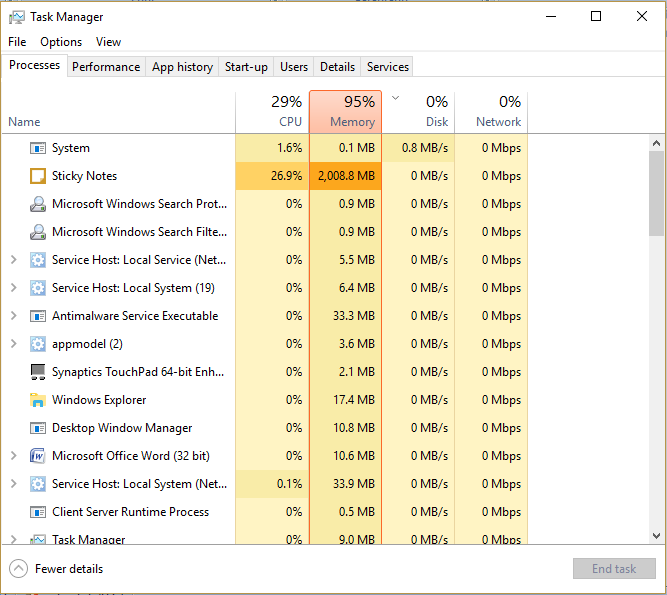
Task: Select Synaptics TouchPad 64-bit Enh... name
Action: tap(138, 372)
